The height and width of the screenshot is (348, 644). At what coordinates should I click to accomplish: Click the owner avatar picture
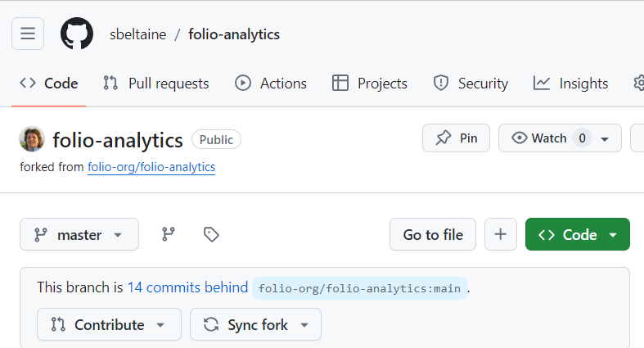[x=32, y=139]
